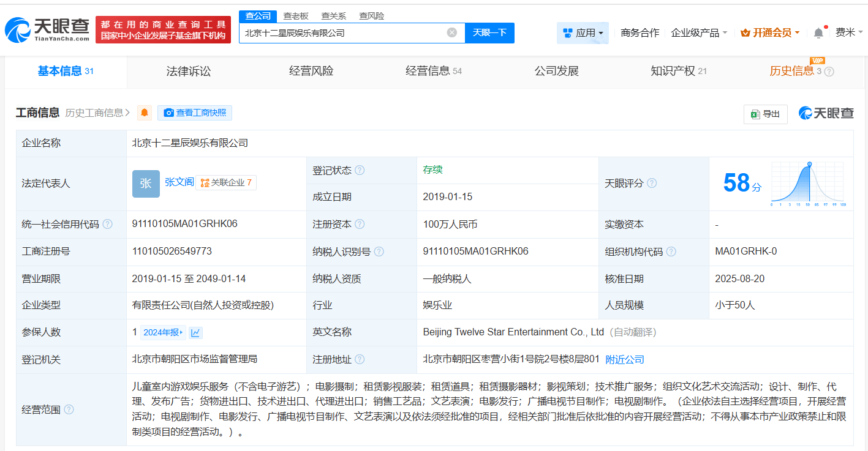Click 查看工商快照 button

click(x=195, y=113)
